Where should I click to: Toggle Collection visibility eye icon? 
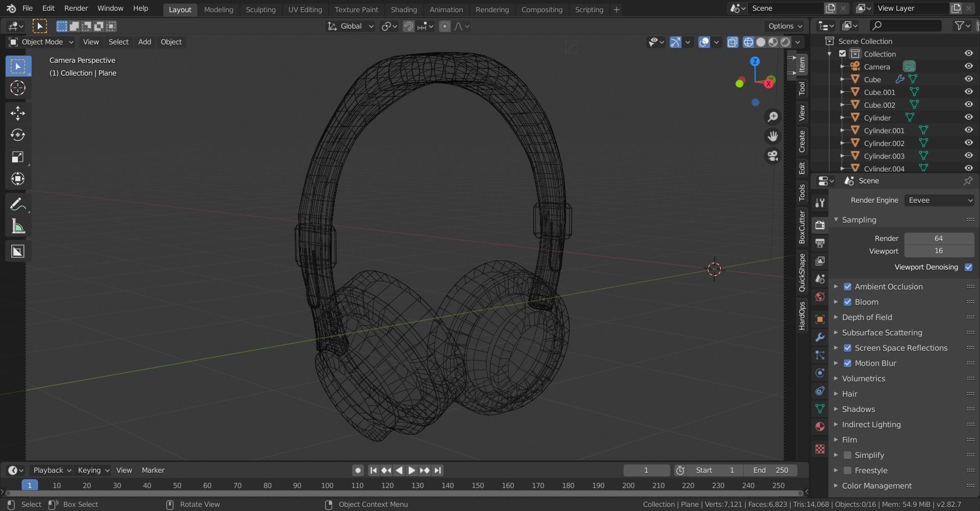[x=968, y=54]
